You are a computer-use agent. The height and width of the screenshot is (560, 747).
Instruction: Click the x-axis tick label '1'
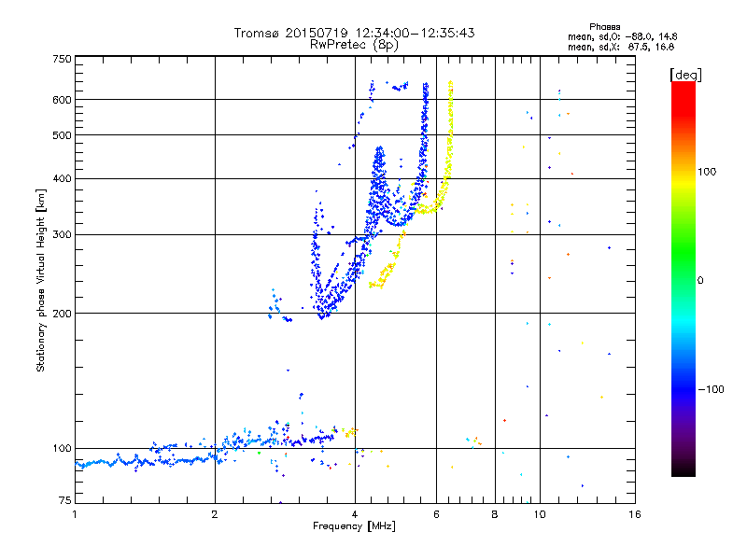click(75, 514)
